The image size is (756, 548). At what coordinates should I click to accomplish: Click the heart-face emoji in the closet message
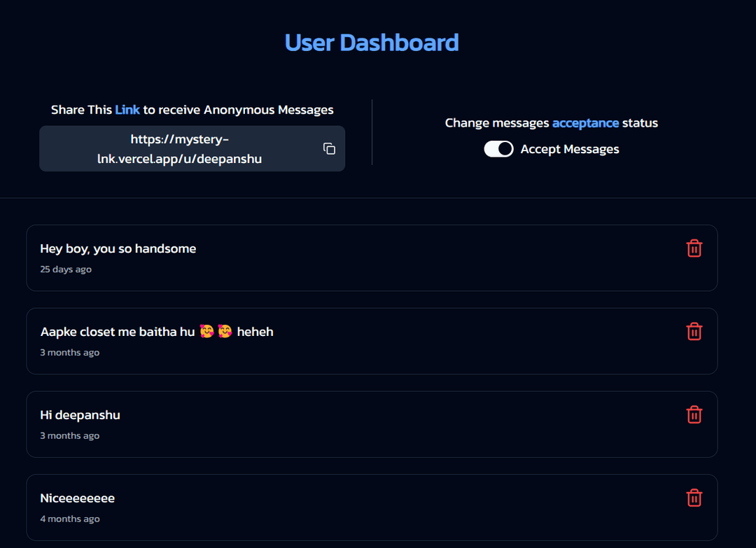207,332
